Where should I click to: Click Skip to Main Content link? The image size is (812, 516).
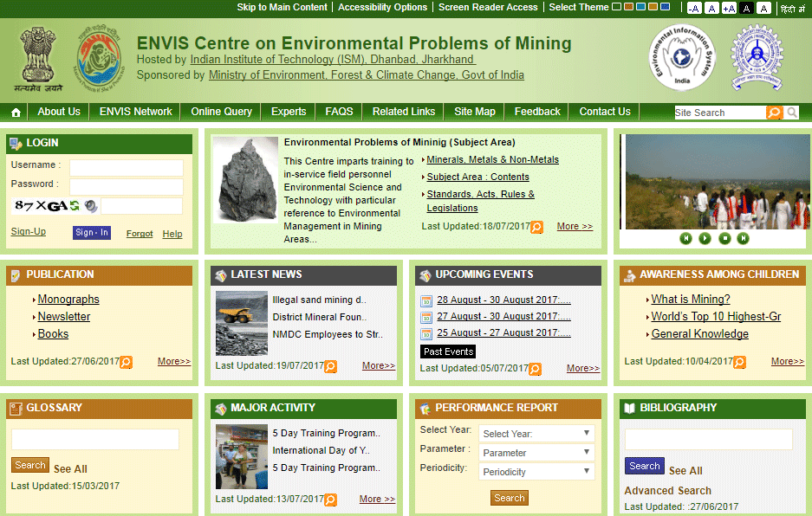click(283, 7)
